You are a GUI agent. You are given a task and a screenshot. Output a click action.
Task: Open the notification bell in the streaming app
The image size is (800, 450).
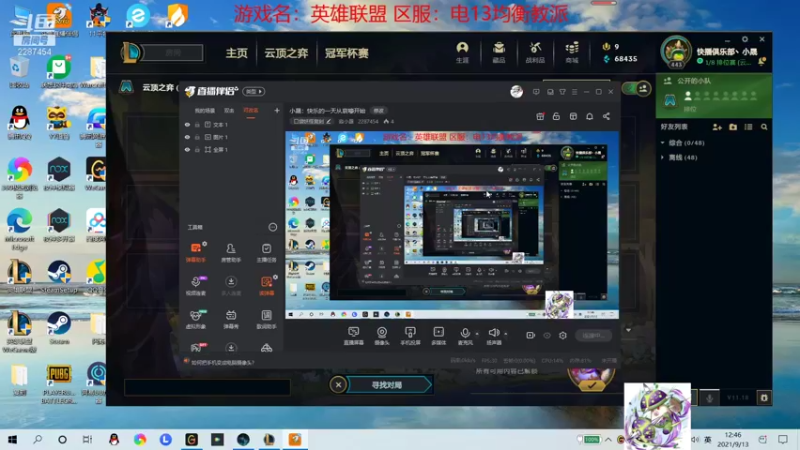point(589,116)
